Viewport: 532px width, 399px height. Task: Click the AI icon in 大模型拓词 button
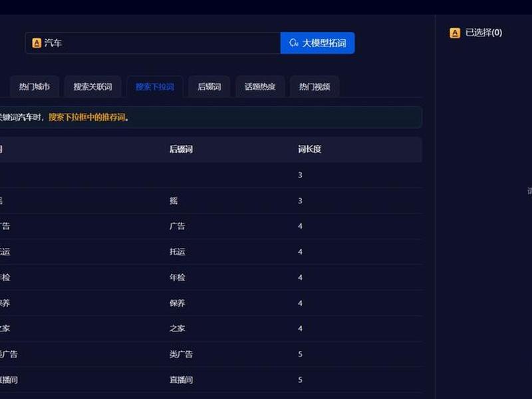[x=293, y=43]
